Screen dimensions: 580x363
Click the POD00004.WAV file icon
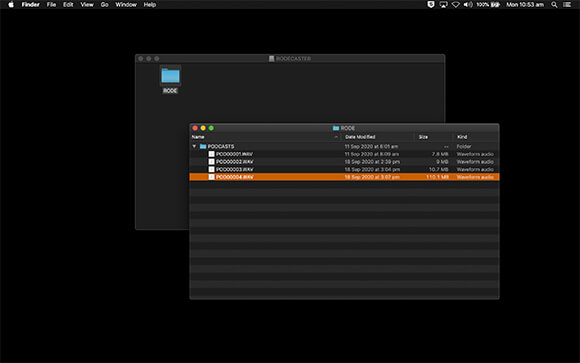[x=211, y=177]
